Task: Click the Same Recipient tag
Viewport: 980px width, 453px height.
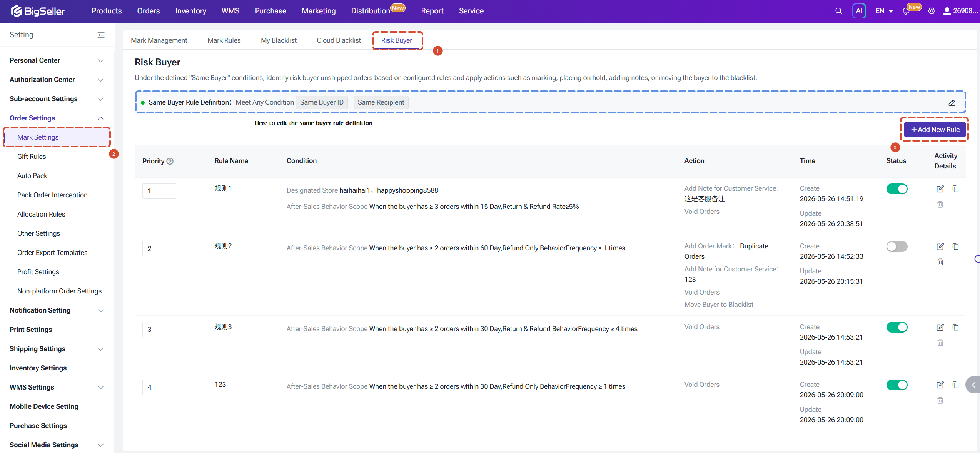Action: (381, 102)
